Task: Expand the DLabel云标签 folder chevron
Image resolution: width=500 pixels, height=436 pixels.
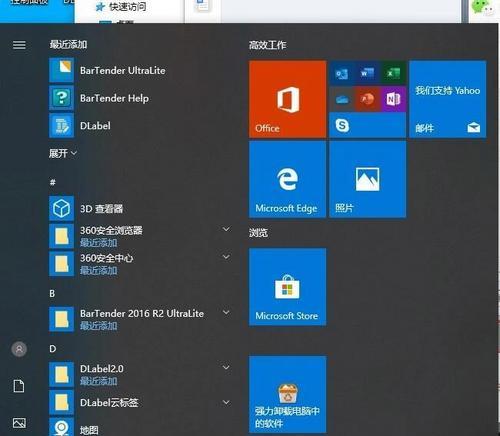Action: click(226, 402)
